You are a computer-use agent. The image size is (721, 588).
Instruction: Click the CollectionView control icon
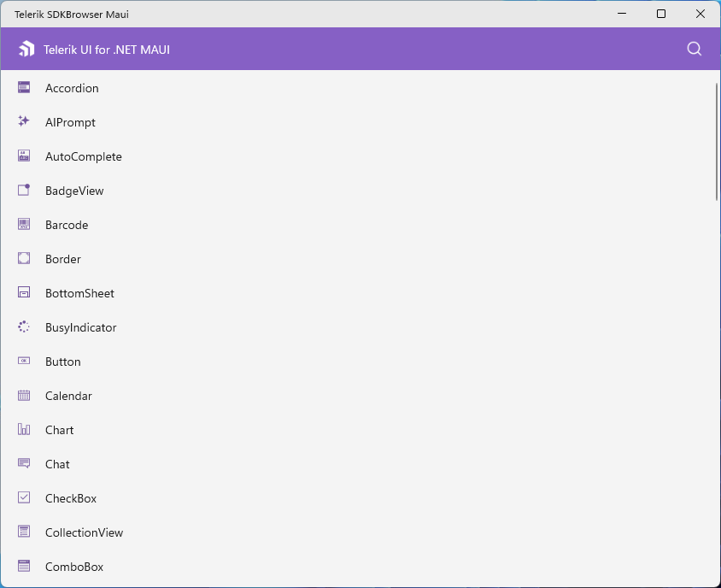tap(24, 532)
